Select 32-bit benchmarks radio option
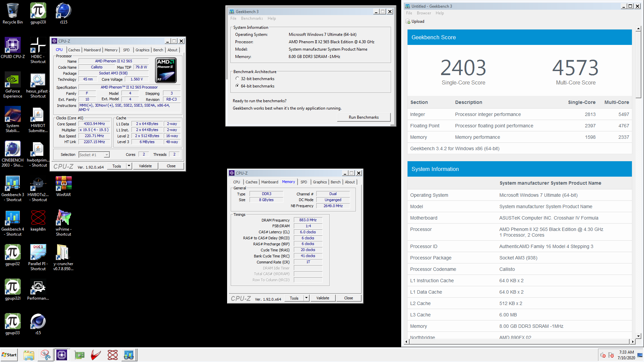 pos(237,78)
